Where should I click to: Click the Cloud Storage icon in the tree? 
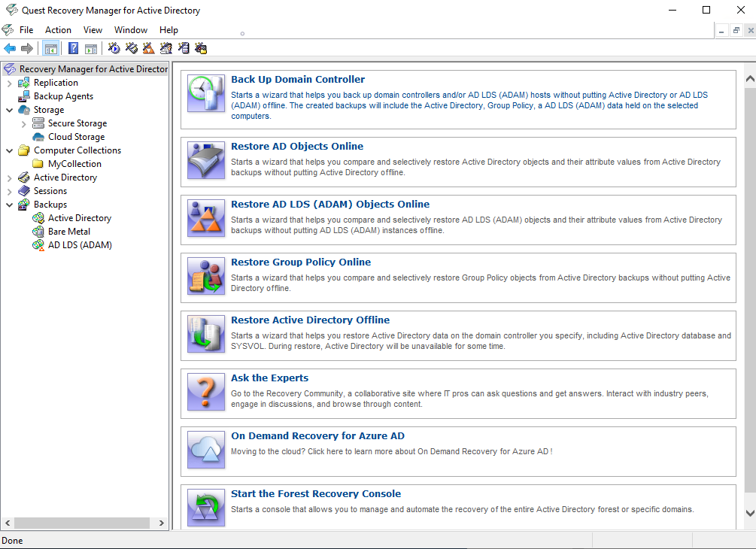pos(38,137)
